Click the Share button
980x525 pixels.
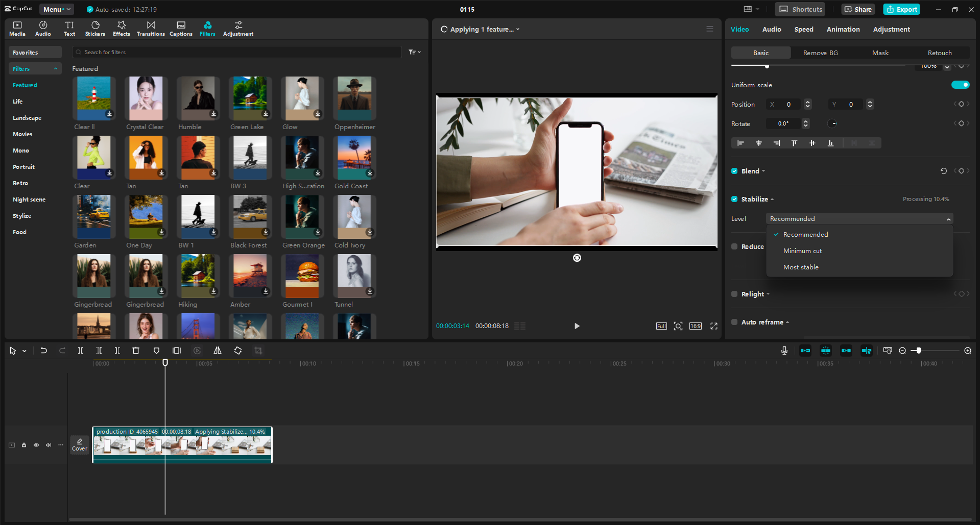tap(858, 9)
